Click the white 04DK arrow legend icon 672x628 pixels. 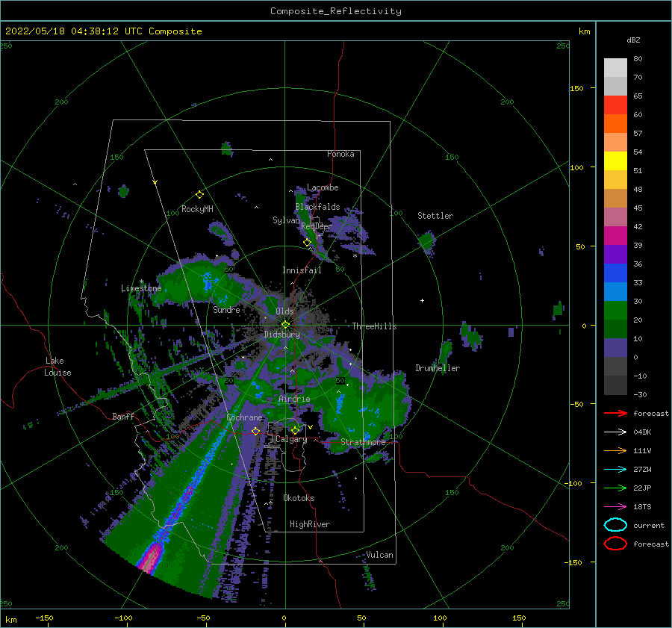click(615, 432)
